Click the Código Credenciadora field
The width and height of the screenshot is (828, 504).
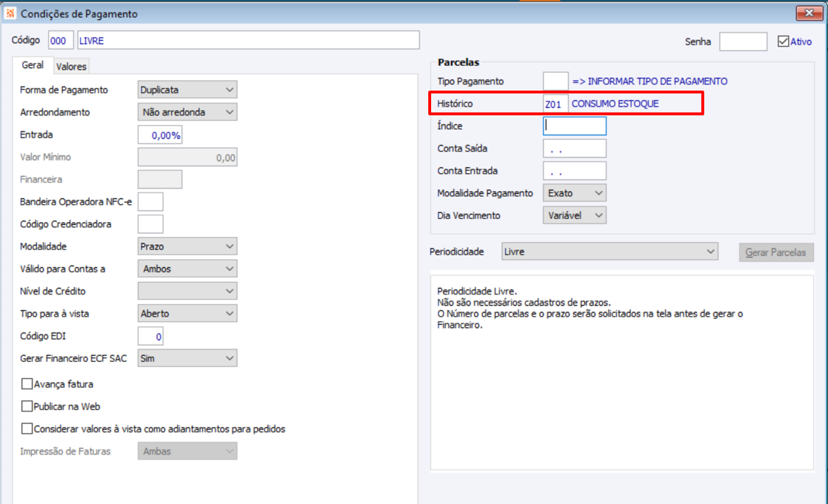click(150, 224)
